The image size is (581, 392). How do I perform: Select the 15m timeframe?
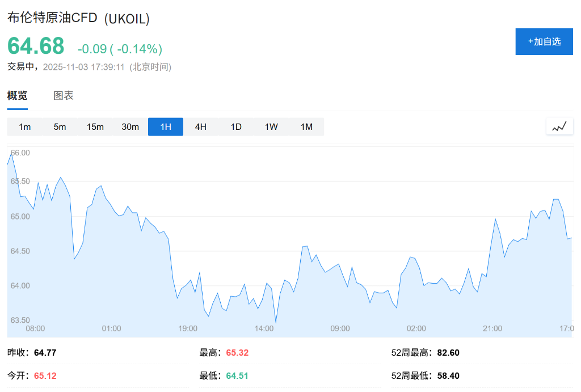point(95,127)
